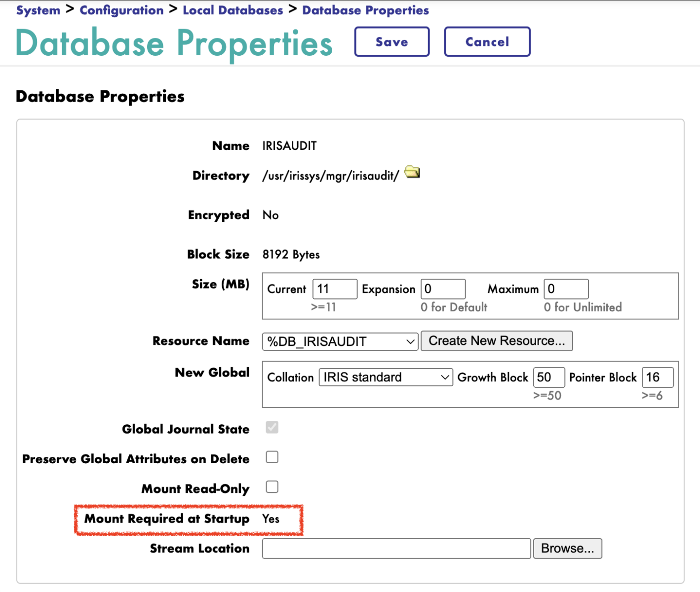Click the 0 for Unlimited hint
700x592 pixels.
pyautogui.click(x=583, y=307)
